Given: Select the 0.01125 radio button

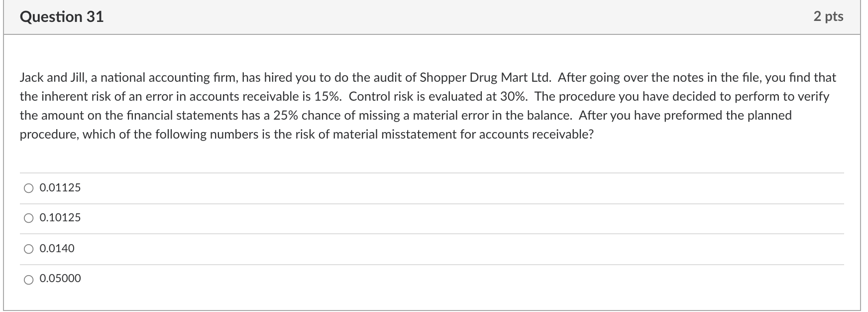Looking at the screenshot, I should [29, 188].
